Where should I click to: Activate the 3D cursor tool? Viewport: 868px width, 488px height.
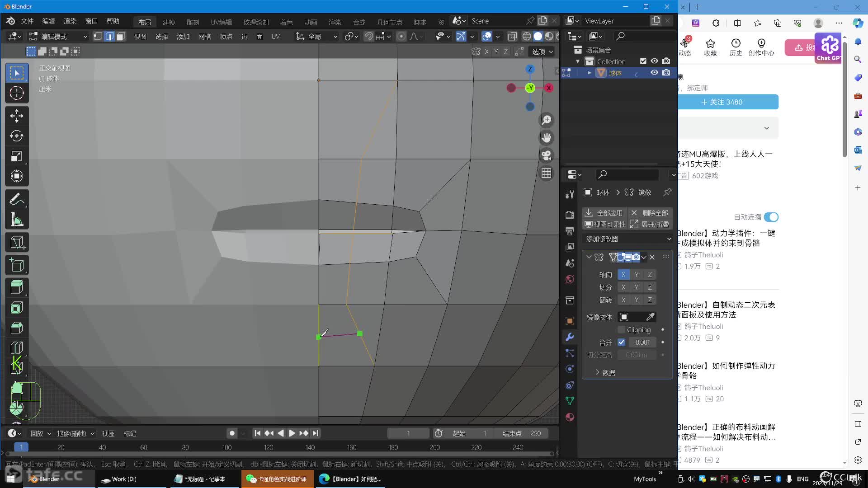pyautogui.click(x=17, y=93)
